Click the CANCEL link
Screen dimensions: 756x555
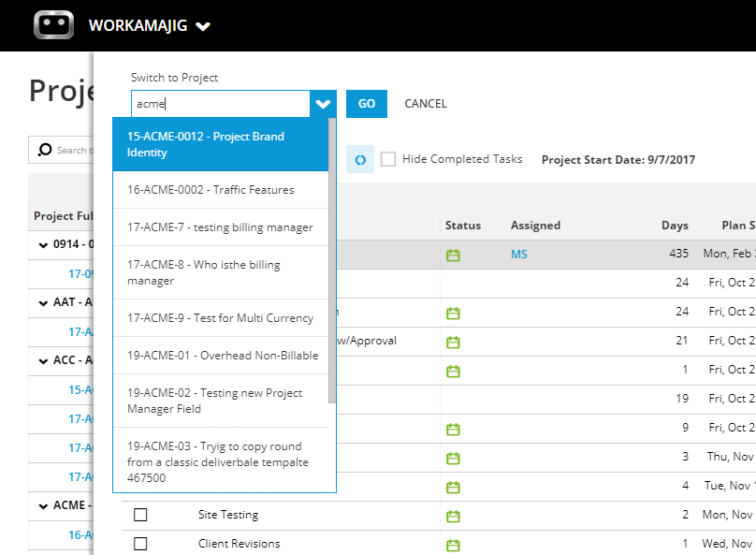click(x=426, y=104)
